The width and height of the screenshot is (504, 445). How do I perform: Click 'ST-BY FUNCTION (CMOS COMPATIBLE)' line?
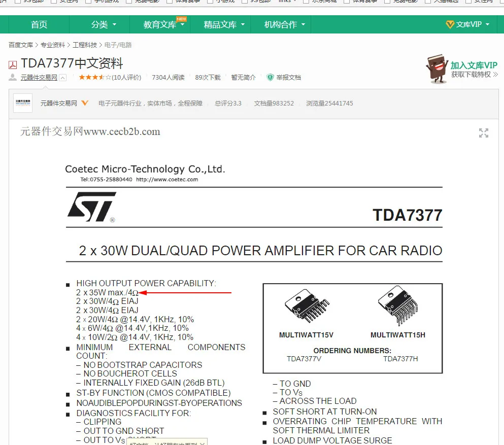[x=154, y=393]
